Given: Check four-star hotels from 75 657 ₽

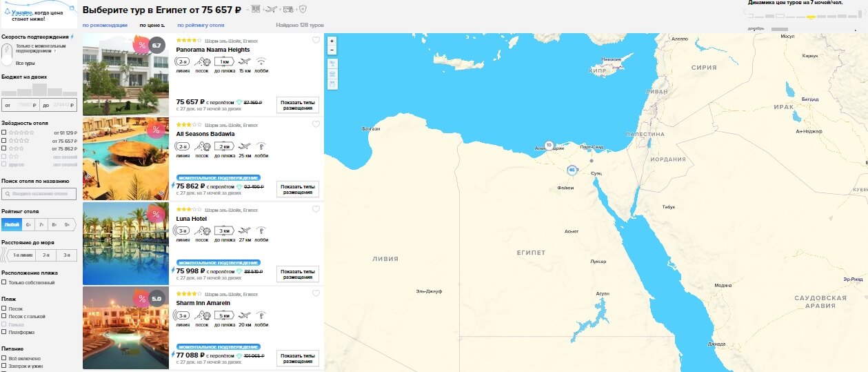Looking at the screenshot, I should coord(4,141).
